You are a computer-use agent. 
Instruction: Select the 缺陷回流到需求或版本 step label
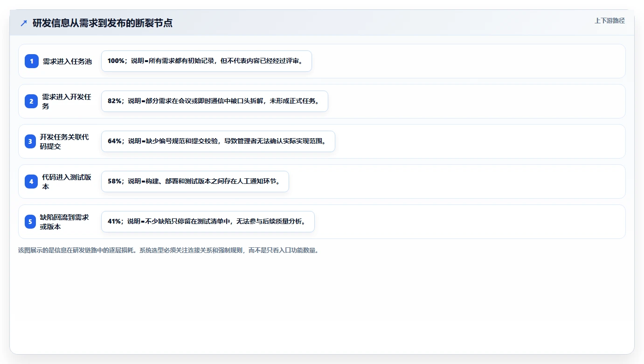pos(64,222)
